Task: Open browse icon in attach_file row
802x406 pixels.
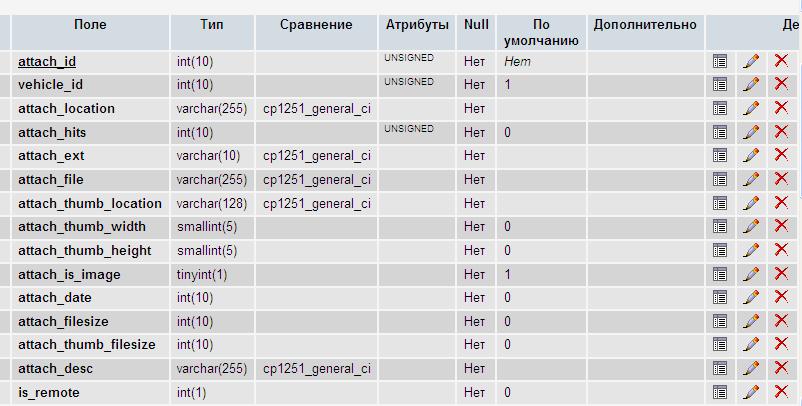Action: tap(720, 179)
